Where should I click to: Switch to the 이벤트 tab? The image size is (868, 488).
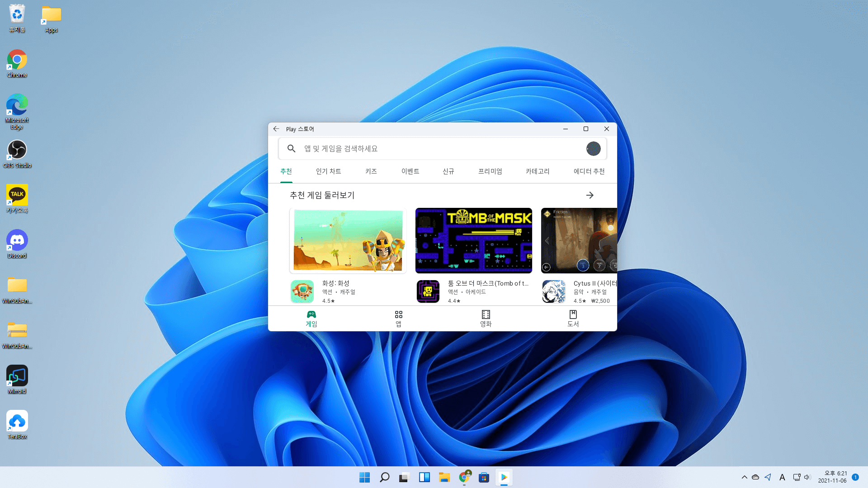click(410, 171)
